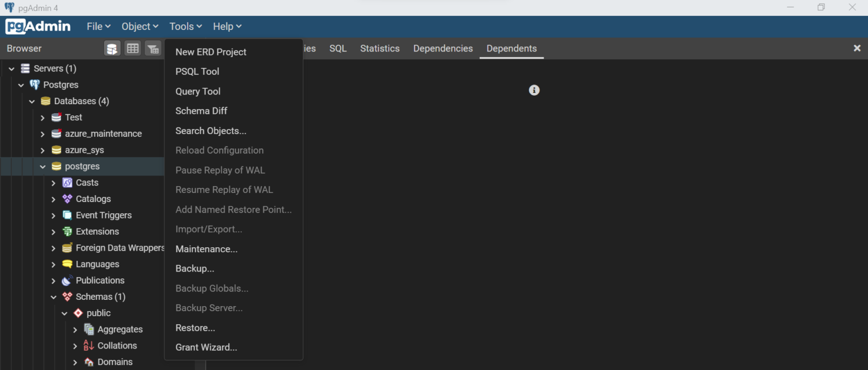Collapse the Schemas (1) node
Viewport: 868px width, 370px height.
click(53, 296)
